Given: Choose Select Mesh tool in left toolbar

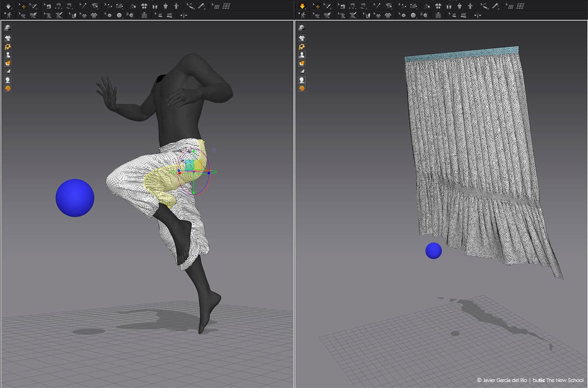Looking at the screenshot, I should coord(34,6).
